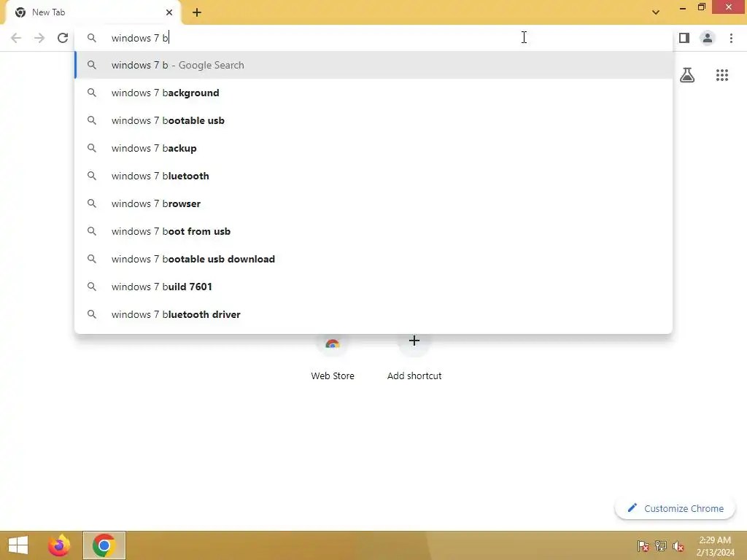Go forward using the forward arrow
This screenshot has height=560, width=747.
39,38
